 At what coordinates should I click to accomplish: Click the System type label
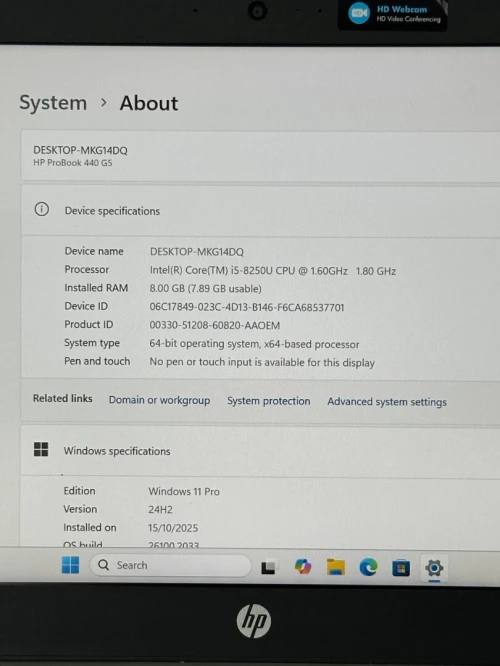pyautogui.click(x=92, y=343)
